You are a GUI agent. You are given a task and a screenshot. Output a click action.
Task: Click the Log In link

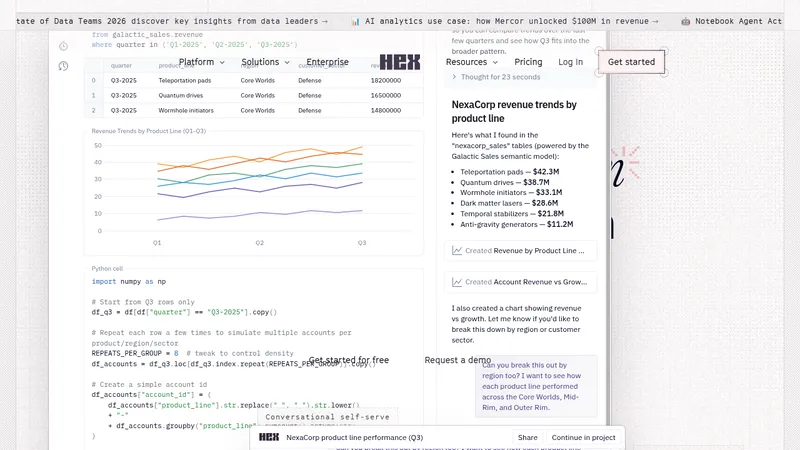570,62
